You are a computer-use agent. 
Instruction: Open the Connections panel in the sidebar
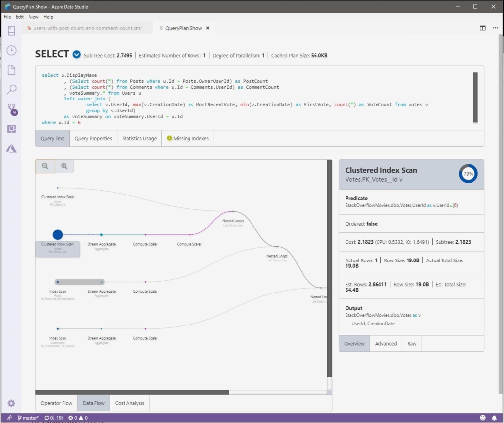pos(11,30)
